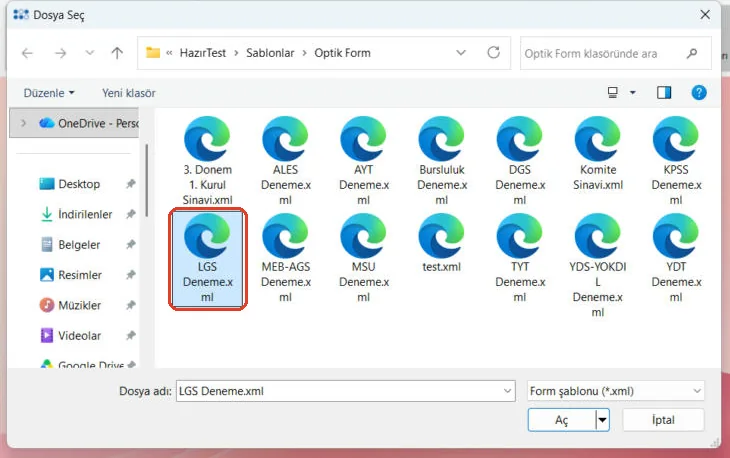Select the MEB-AGS Deneme.xml file icon
Image resolution: width=730 pixels, height=458 pixels.
tap(285, 236)
